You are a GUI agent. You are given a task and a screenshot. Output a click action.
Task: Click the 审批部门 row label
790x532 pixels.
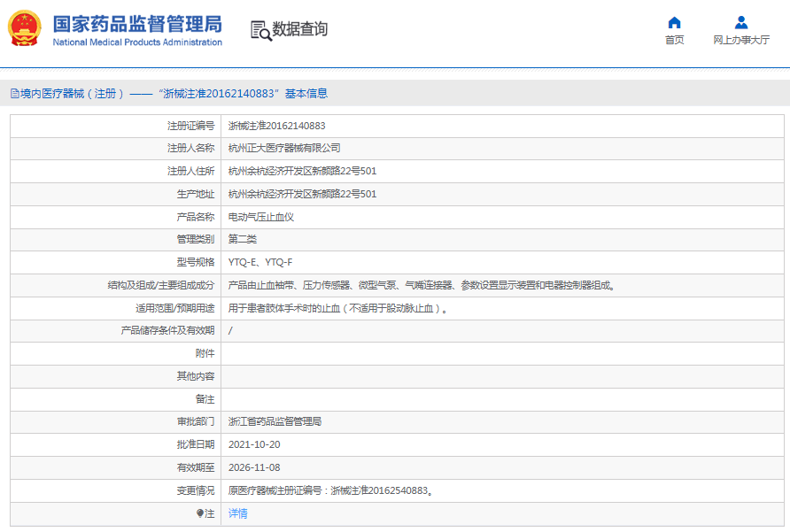click(x=195, y=421)
